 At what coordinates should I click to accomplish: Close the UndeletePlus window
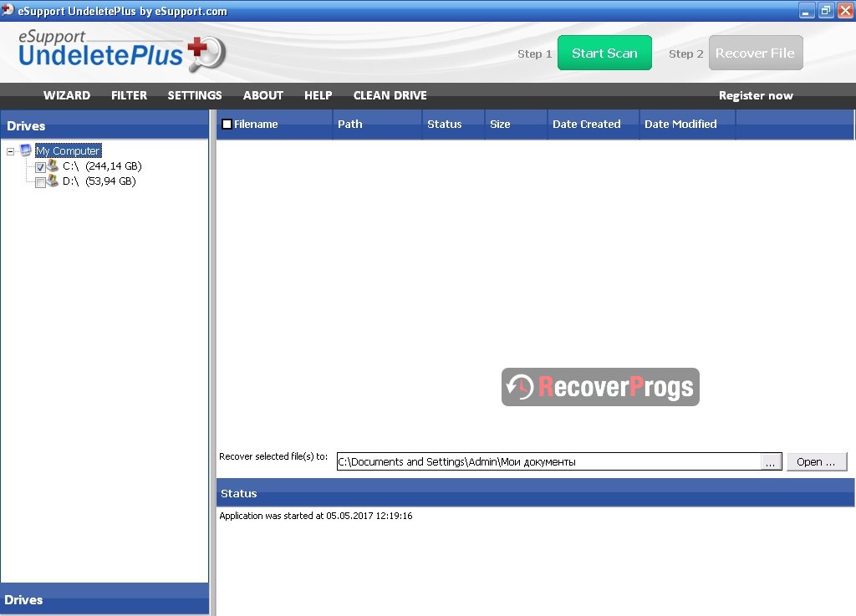click(x=845, y=10)
